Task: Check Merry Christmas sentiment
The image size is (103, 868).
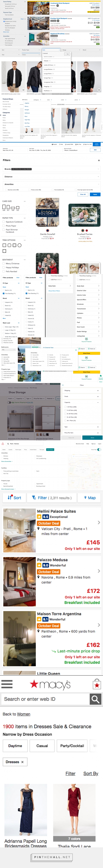Action: [x=4, y=264]
